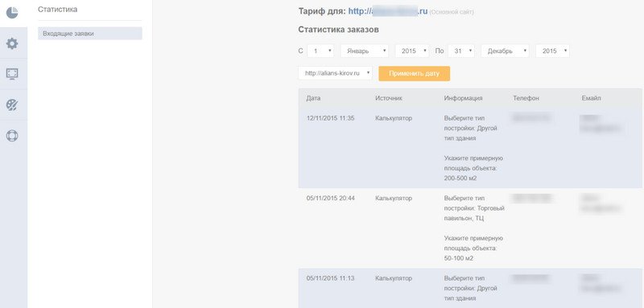Open the design palette sidebar icon
Image resolution: width=644 pixels, height=308 pixels.
[x=12, y=105]
